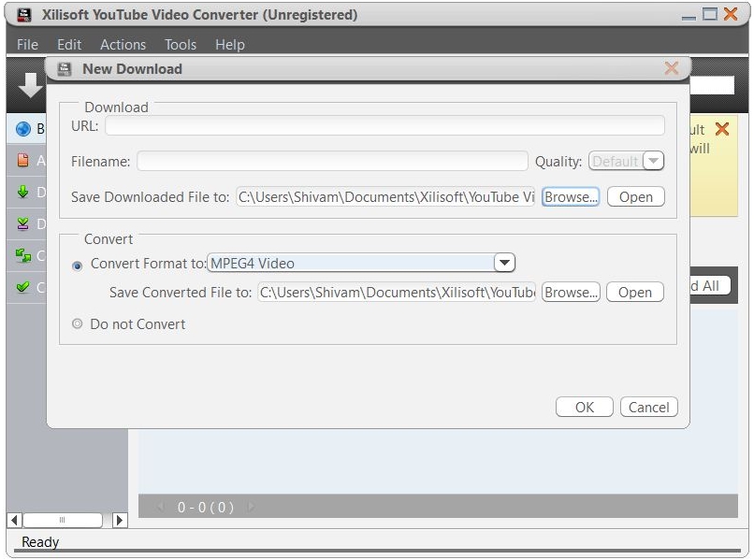This screenshot has width=754, height=560.
Task: Click the Cancel button
Action: (648, 407)
